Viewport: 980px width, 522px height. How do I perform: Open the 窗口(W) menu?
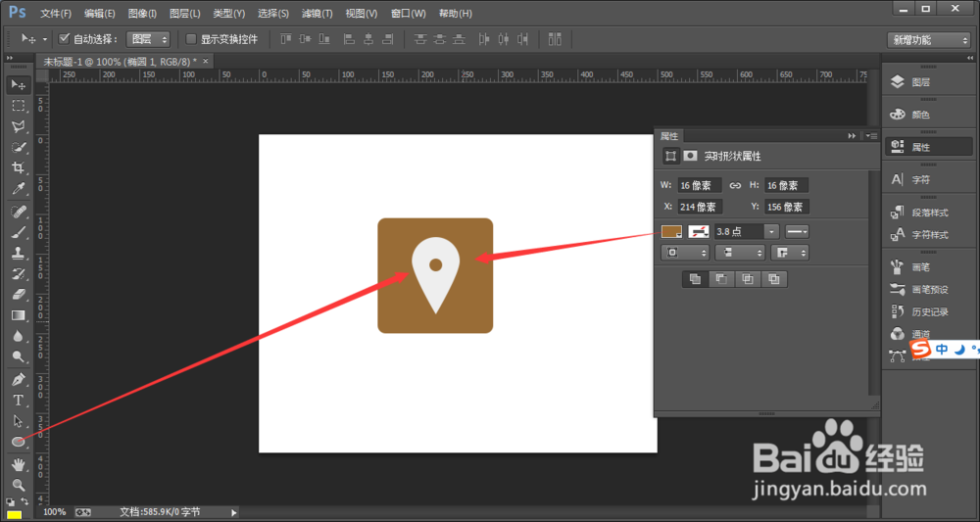pos(408,13)
